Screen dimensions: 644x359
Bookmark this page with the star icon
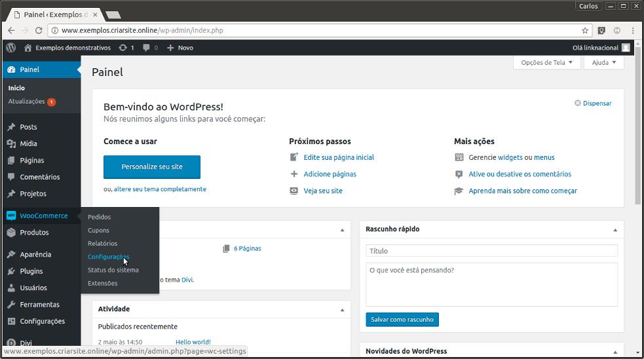click(x=585, y=30)
